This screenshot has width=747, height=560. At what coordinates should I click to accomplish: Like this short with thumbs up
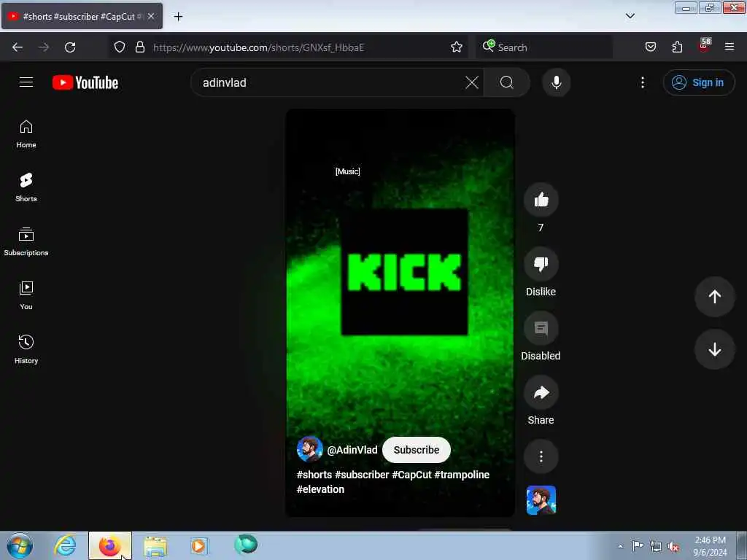coord(541,200)
